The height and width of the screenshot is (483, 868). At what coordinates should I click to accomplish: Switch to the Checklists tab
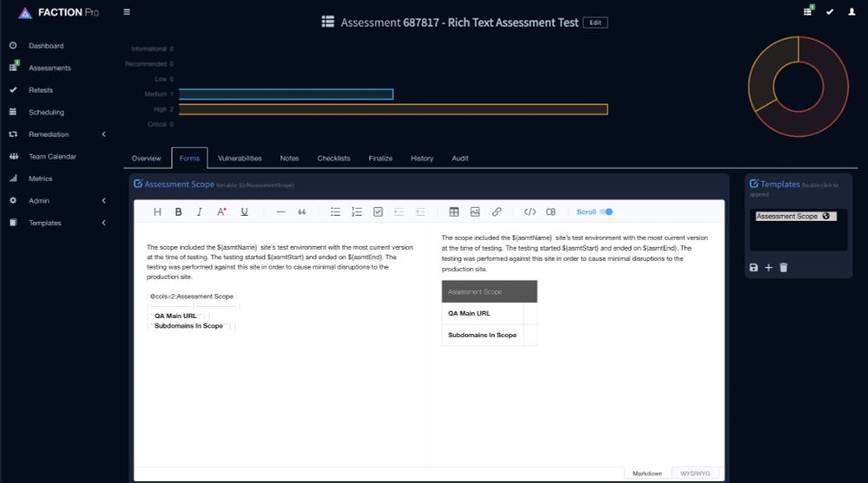(x=334, y=158)
